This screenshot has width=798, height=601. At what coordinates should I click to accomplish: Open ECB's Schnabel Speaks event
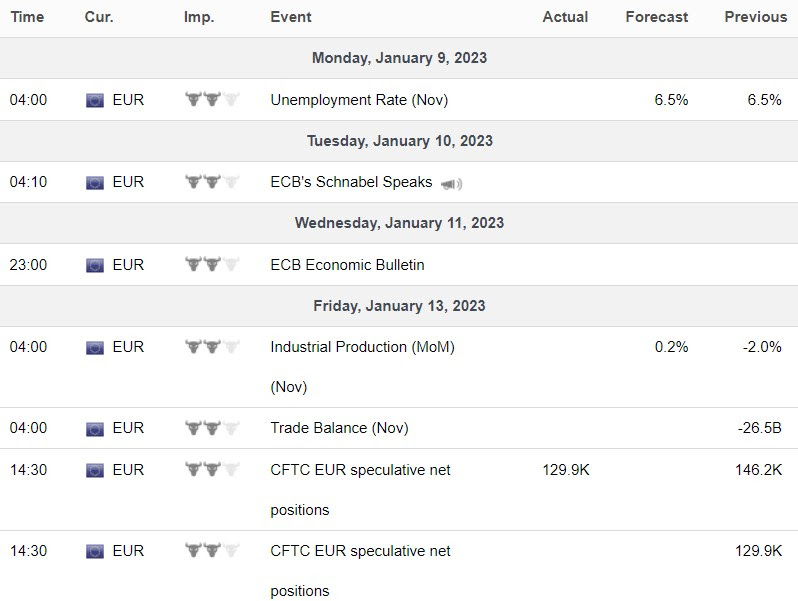tap(351, 182)
